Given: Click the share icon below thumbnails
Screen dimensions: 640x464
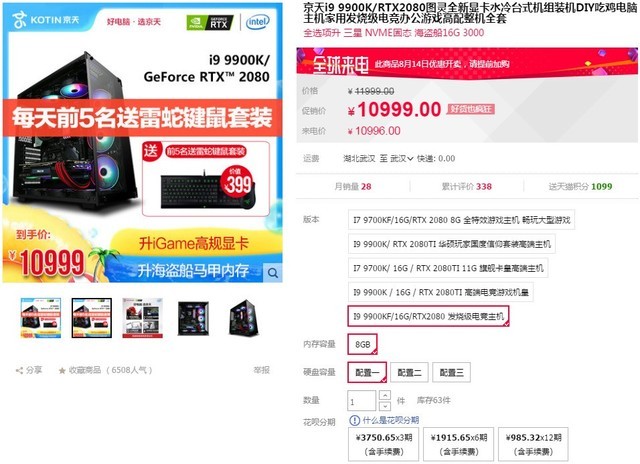Looking at the screenshot, I should 19,371.
